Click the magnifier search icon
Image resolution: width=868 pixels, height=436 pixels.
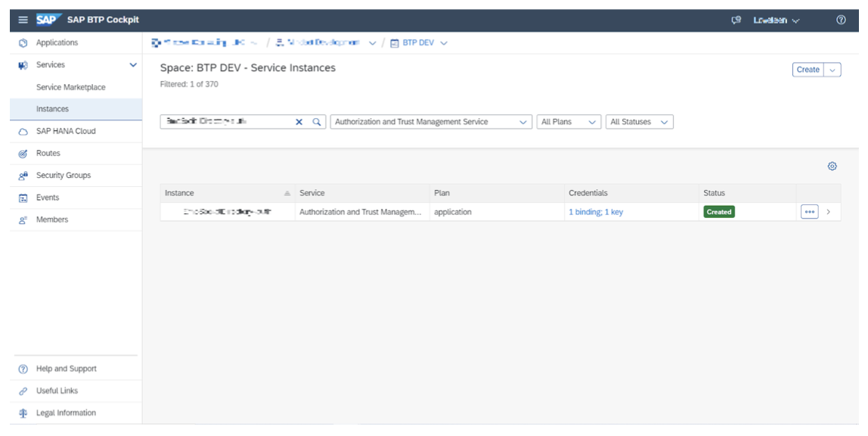point(317,122)
